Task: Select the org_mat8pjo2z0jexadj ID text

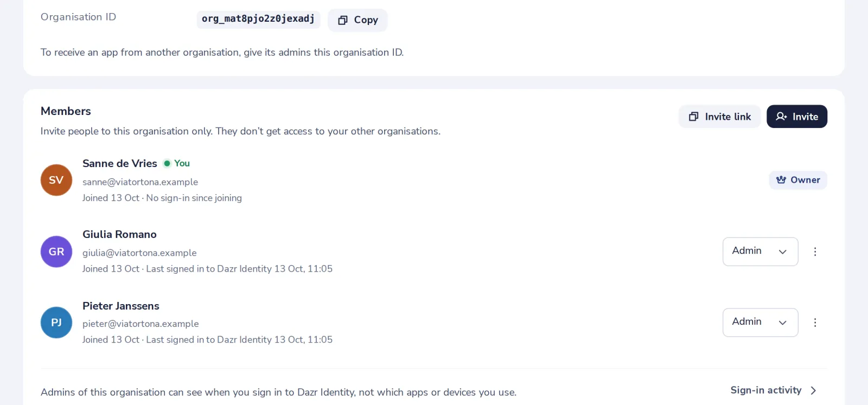Action: [258, 19]
